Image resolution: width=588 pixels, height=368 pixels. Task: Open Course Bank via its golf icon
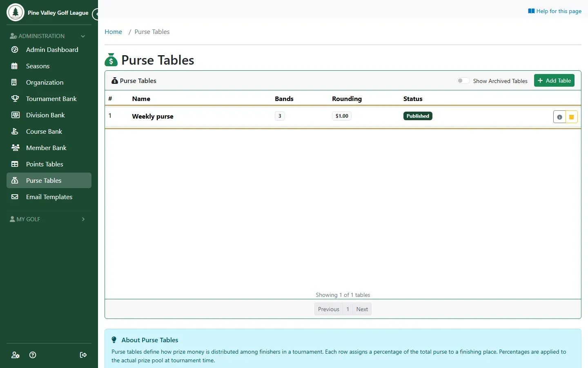pyautogui.click(x=15, y=131)
